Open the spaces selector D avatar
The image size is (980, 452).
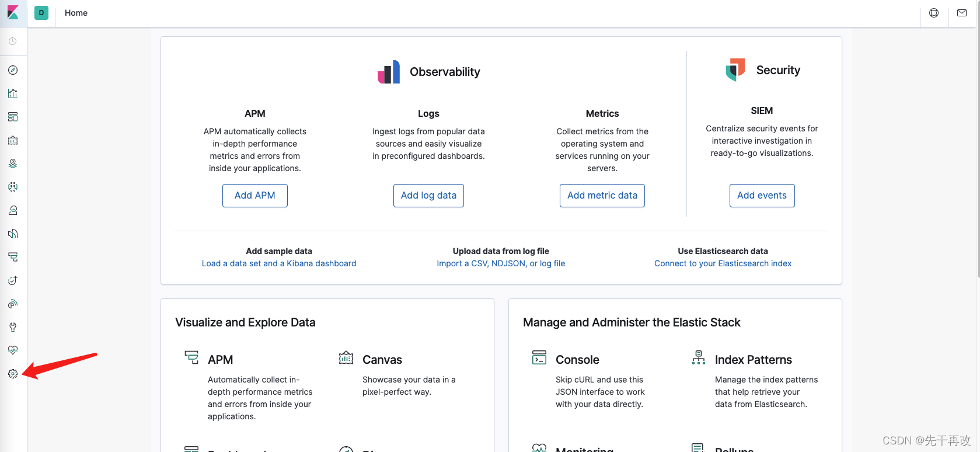41,13
